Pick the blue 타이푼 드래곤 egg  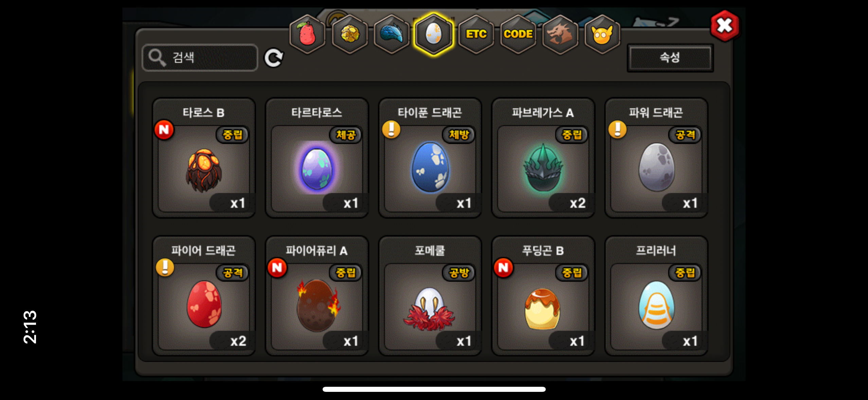[x=430, y=158]
